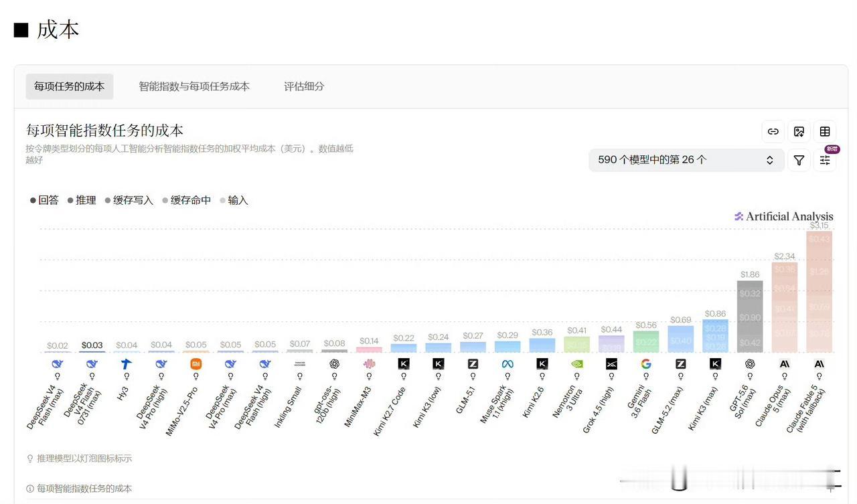Open the filter funnel icon
This screenshot has height=504, width=857.
[799, 160]
